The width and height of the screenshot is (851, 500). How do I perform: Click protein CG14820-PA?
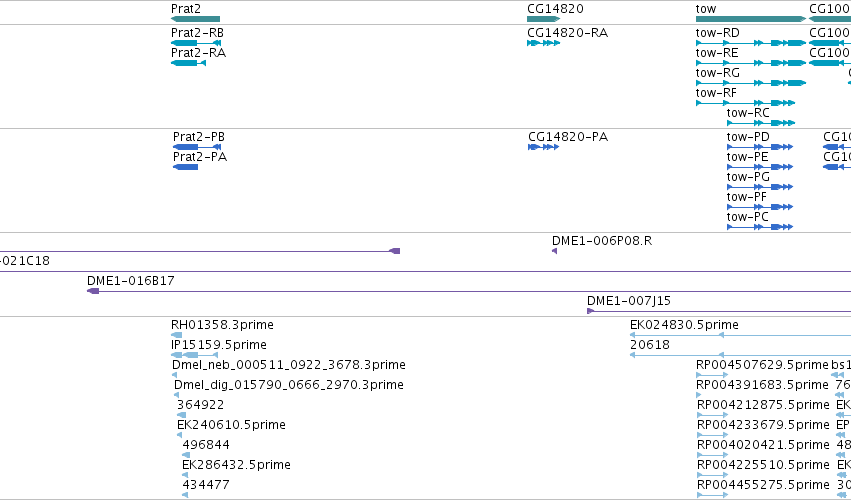coord(543,147)
